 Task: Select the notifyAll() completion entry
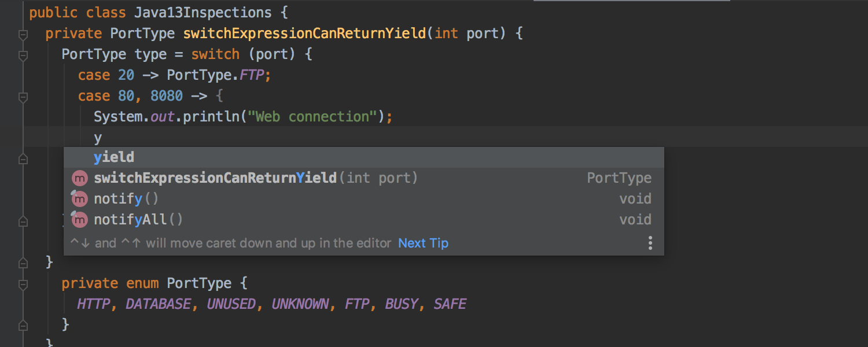click(137, 219)
